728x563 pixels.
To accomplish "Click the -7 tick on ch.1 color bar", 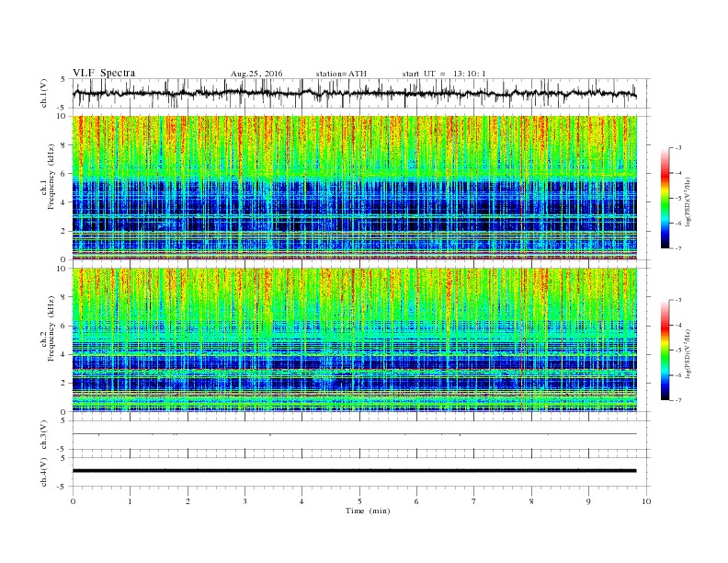I will coord(677,249).
